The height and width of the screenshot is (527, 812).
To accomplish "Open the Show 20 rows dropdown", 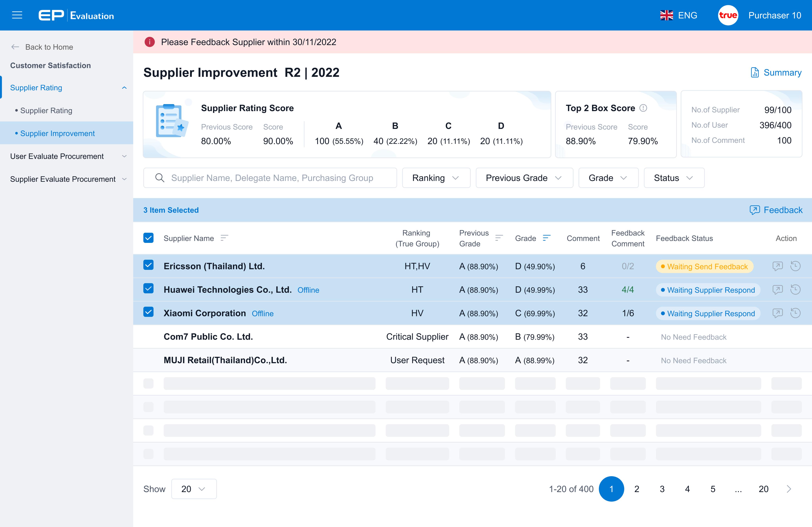I will click(194, 489).
